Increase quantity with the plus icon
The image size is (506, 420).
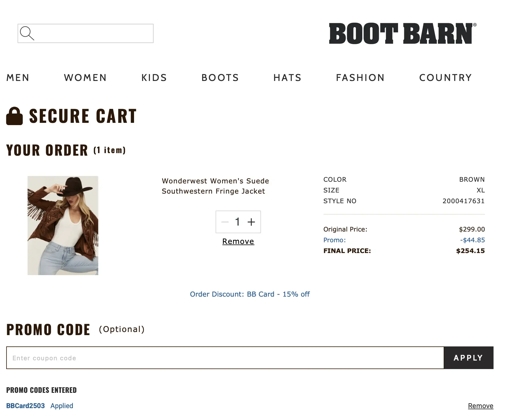(251, 222)
